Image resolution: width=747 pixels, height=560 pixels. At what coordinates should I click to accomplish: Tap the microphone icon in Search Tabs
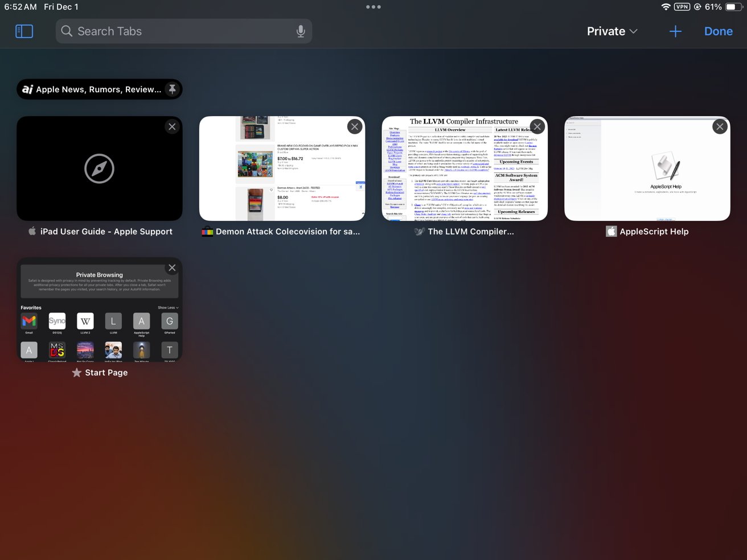tap(301, 31)
